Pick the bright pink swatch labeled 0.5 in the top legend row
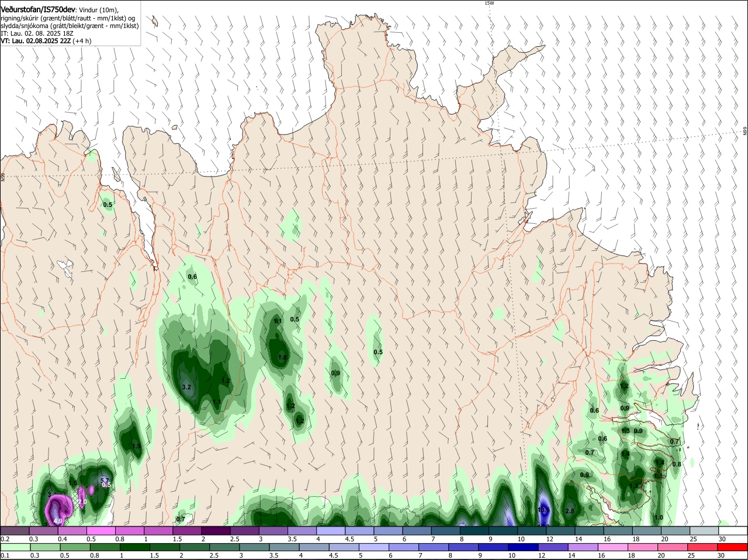Viewport: 748px width, 560px height. (101, 531)
